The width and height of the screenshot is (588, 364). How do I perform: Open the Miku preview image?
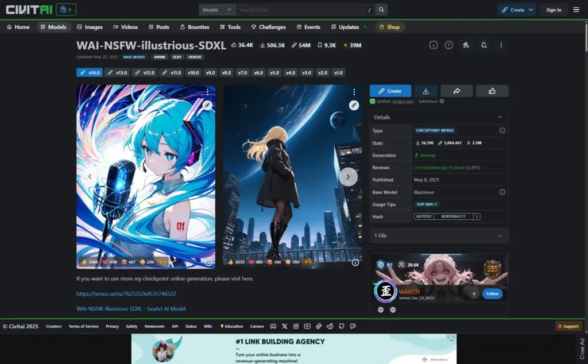click(146, 177)
